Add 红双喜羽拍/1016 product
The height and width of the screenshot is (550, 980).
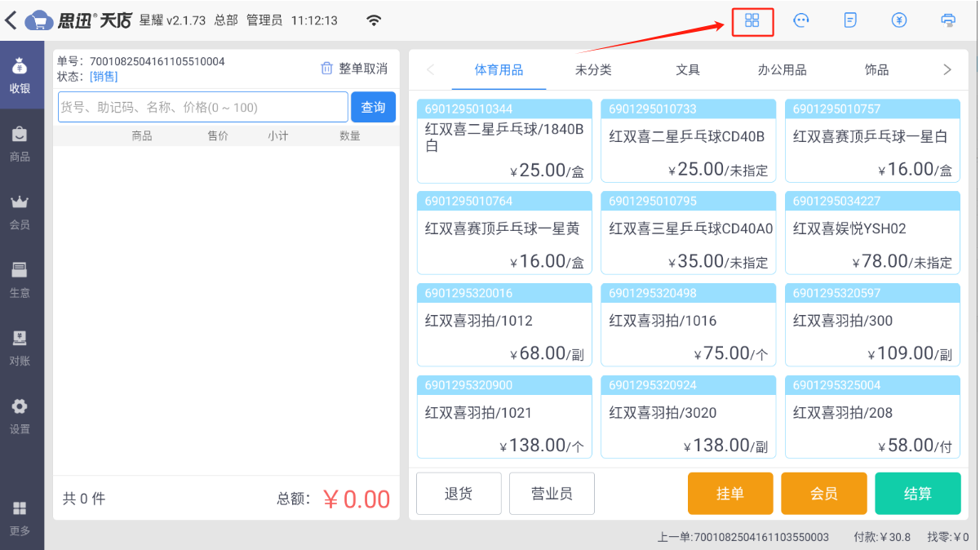pyautogui.click(x=689, y=325)
